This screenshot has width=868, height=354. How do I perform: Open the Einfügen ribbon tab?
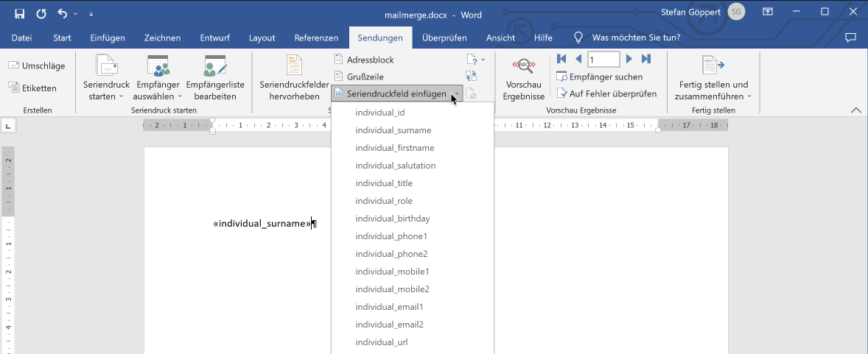click(108, 38)
